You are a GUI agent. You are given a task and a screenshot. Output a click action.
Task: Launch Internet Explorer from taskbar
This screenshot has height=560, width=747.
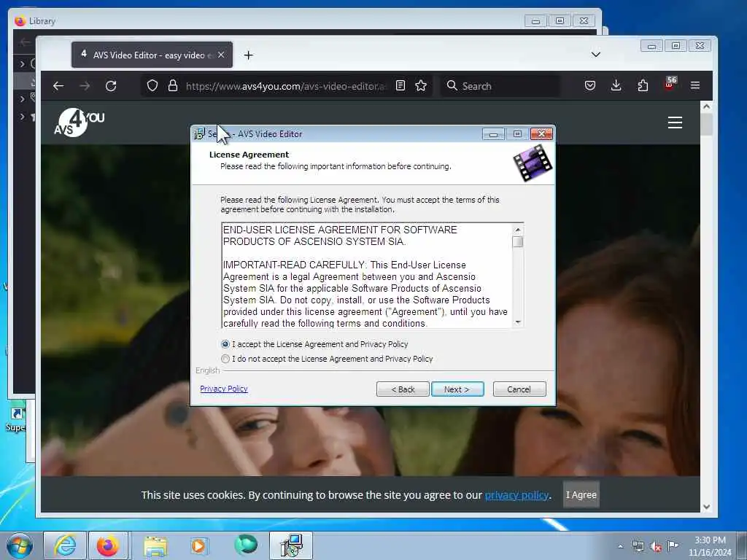(65, 545)
